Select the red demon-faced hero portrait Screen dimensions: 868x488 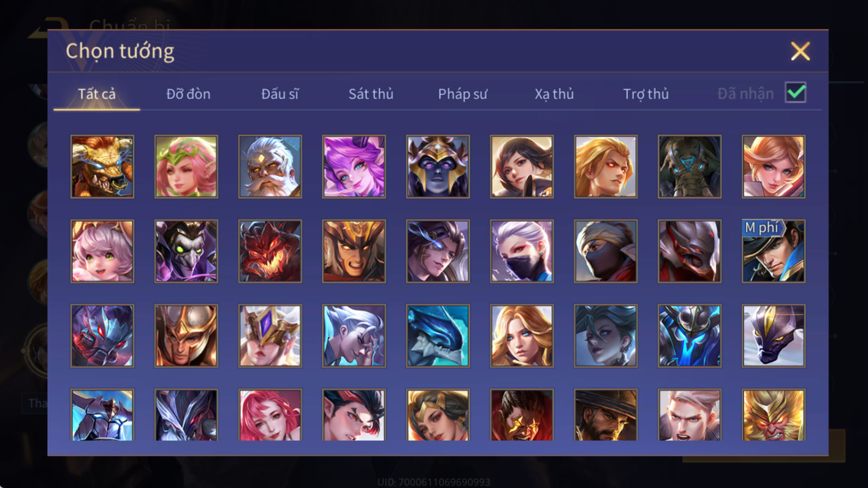pos(270,251)
